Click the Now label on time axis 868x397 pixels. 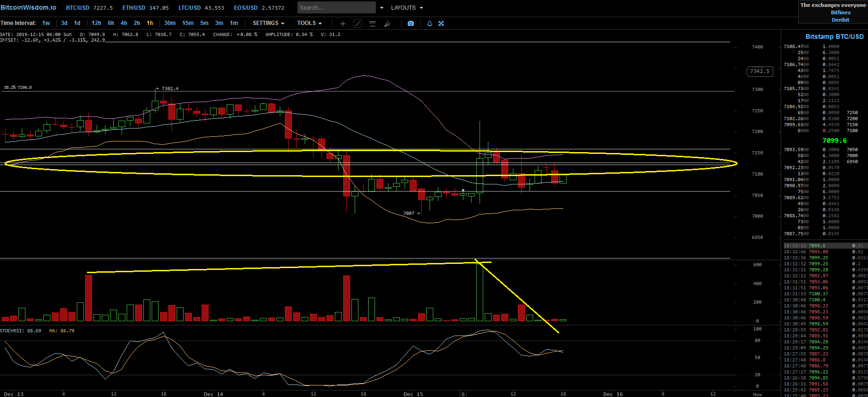click(757, 394)
